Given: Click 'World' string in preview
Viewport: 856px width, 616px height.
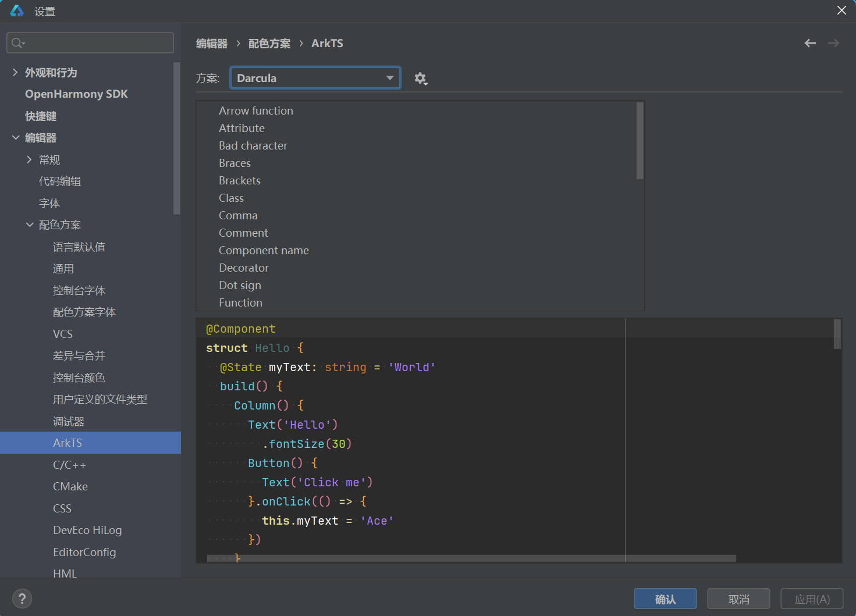Looking at the screenshot, I should pyautogui.click(x=412, y=367).
